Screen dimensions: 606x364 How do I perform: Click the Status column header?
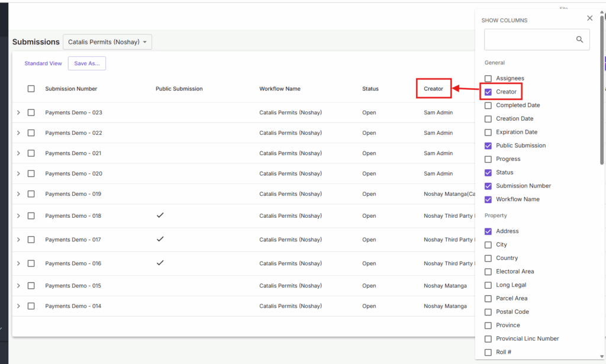coord(370,89)
